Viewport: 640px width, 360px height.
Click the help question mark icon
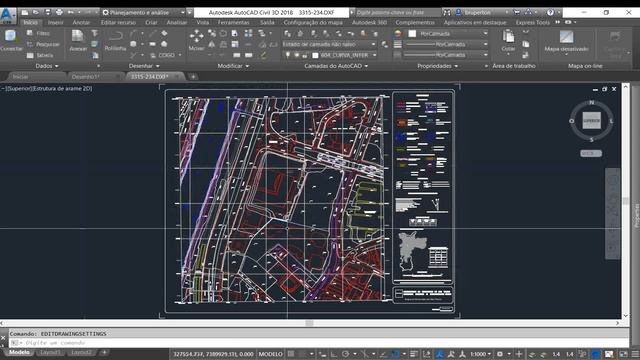click(x=550, y=12)
